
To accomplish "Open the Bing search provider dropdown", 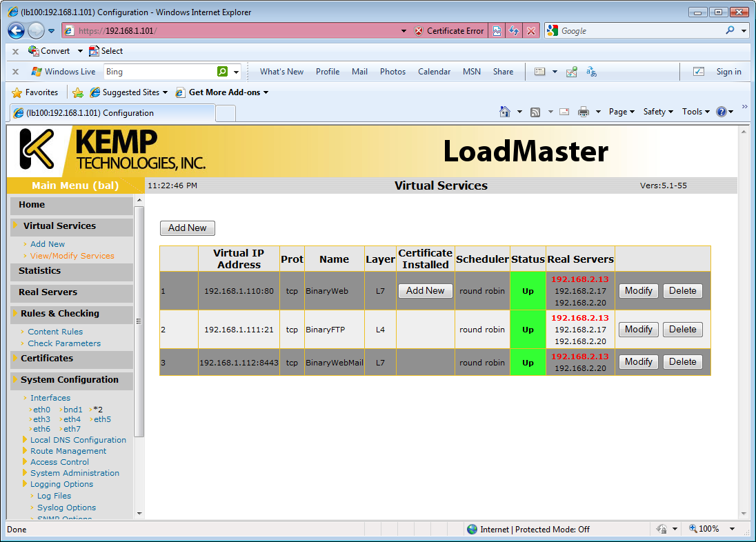I will click(236, 72).
